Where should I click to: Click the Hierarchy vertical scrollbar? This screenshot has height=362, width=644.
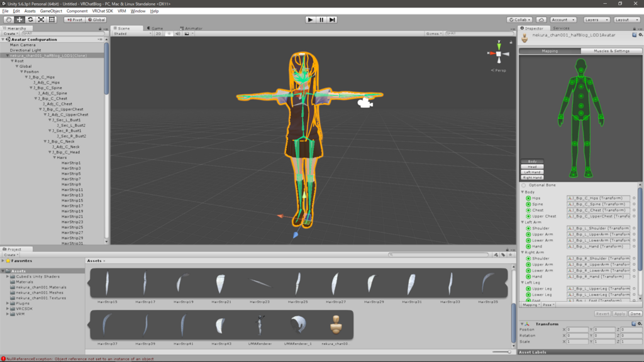pos(106,70)
